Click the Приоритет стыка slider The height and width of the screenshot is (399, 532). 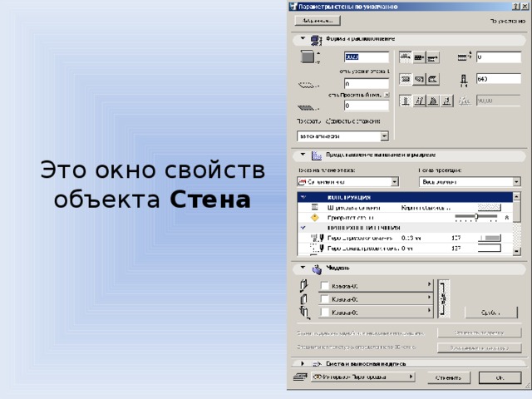coord(476,216)
